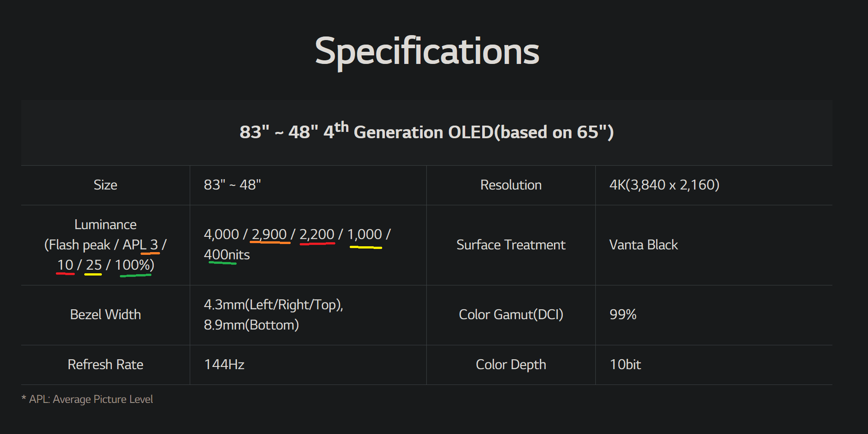Image resolution: width=868 pixels, height=434 pixels.
Task: Click the 4,000 flash peak value
Action: click(x=221, y=234)
